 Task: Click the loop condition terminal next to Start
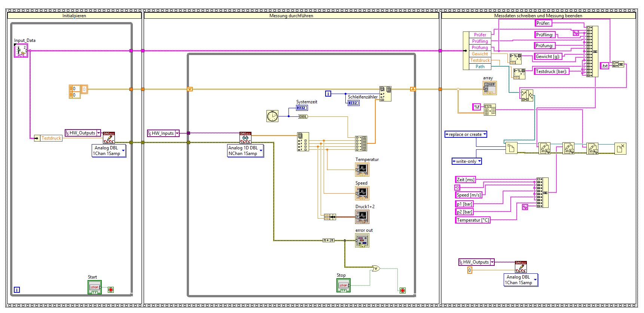111,290
